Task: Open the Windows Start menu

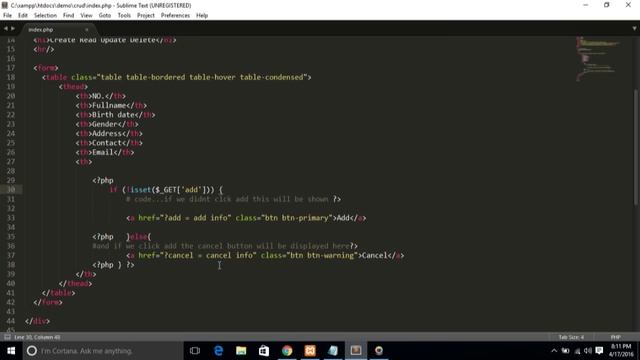Action: pyautogui.click(x=11, y=351)
